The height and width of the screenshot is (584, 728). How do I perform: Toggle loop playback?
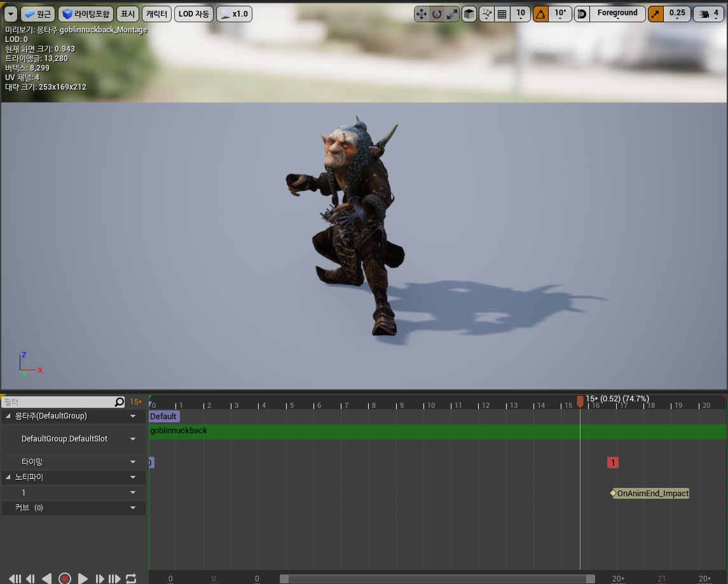pyautogui.click(x=131, y=578)
